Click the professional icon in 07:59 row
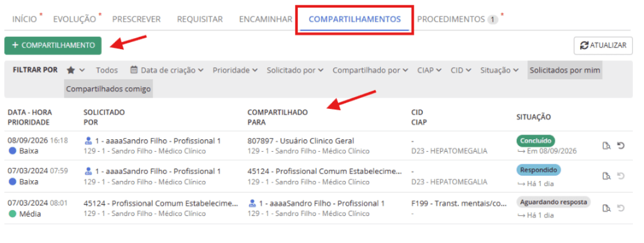Viewport: 644px width, 243px height. [88, 172]
